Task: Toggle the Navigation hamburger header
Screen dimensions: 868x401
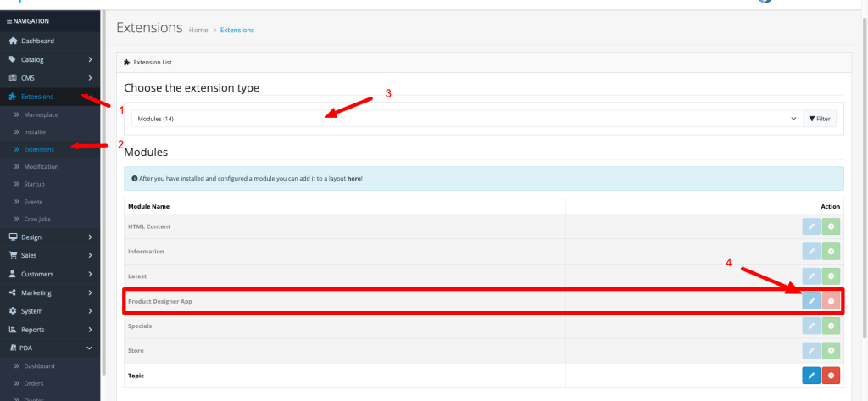Action: tap(28, 20)
